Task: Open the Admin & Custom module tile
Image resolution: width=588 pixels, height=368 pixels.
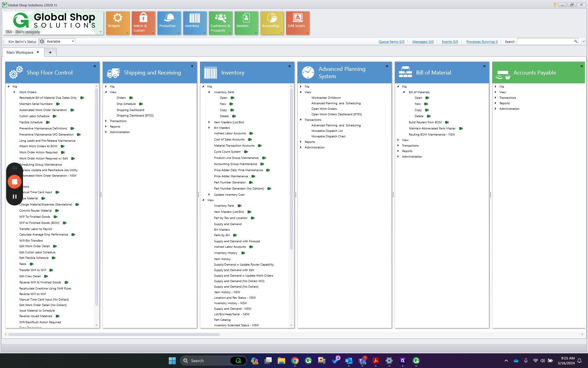Action: (143, 23)
